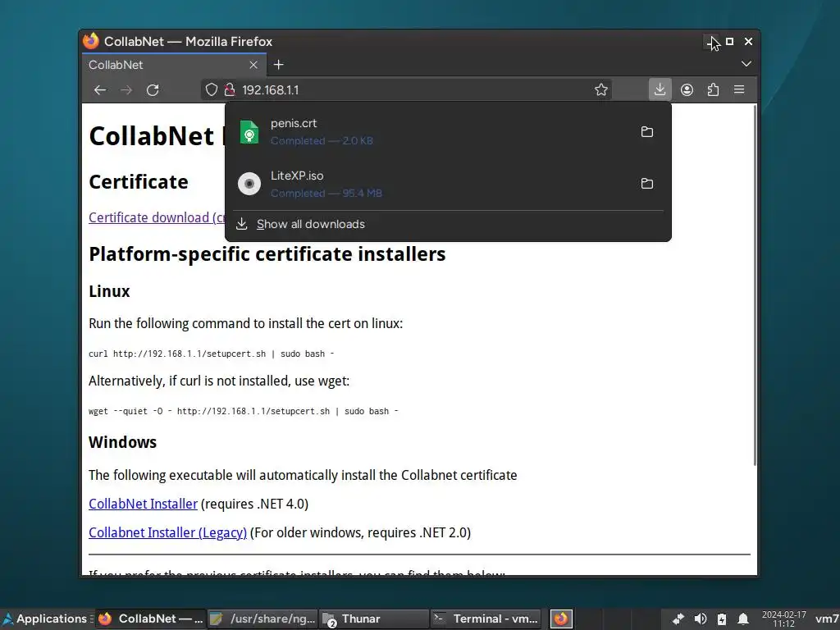This screenshot has height=630, width=840.
Task: Follow the Certificate download link
Action: click(157, 217)
